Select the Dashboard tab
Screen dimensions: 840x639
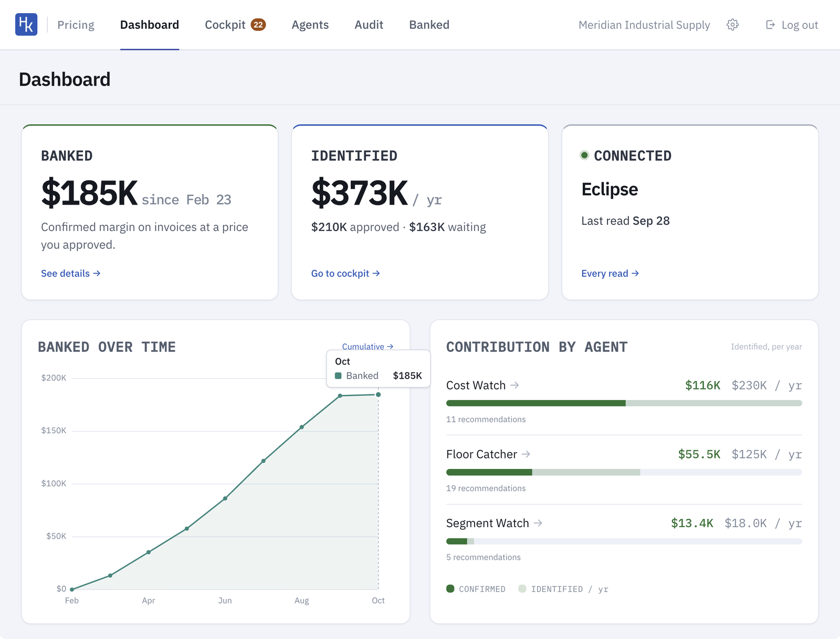click(150, 25)
